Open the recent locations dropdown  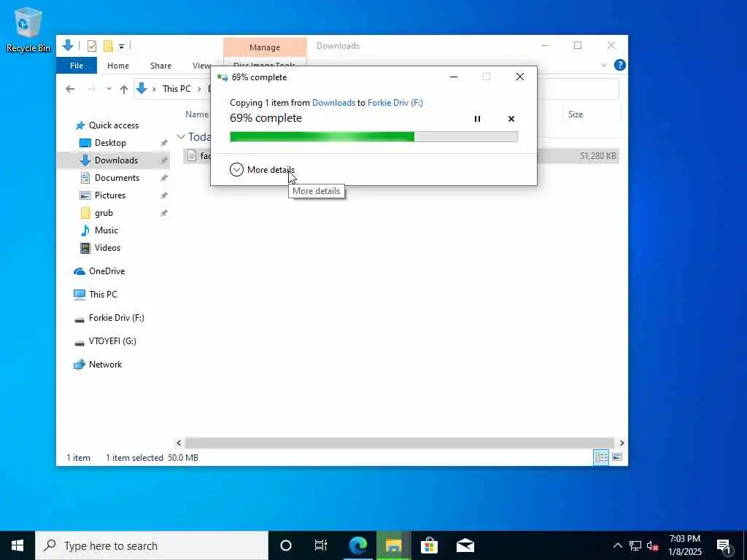click(x=109, y=89)
